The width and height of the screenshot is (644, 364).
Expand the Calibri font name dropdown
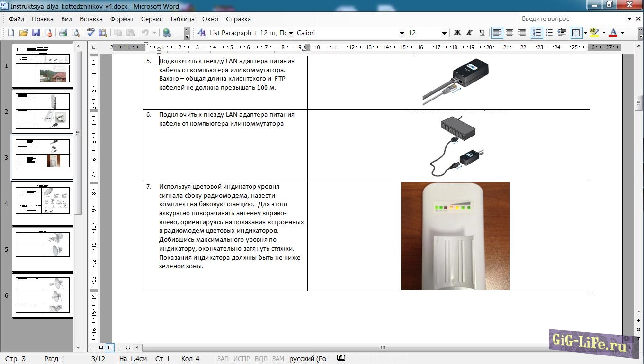tap(402, 33)
